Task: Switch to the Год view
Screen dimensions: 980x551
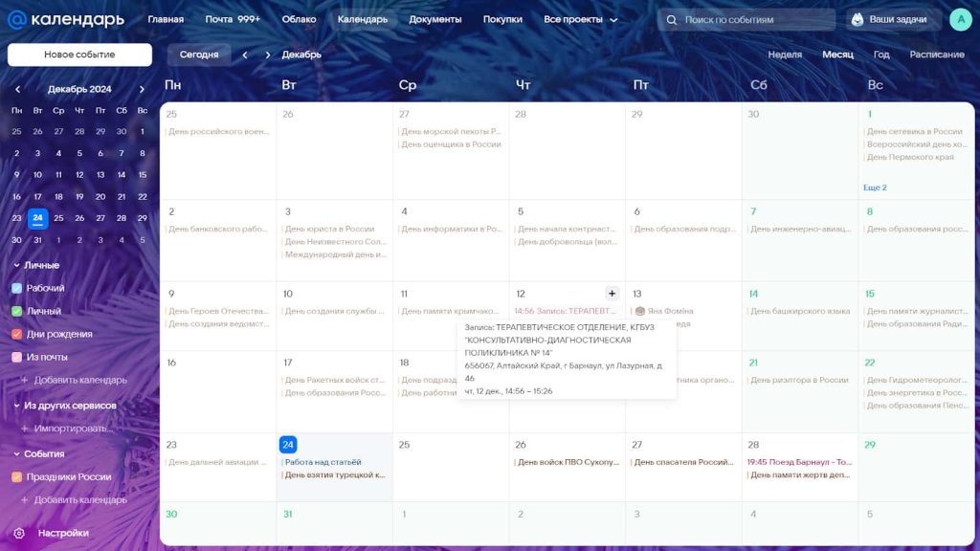Action: pos(881,55)
